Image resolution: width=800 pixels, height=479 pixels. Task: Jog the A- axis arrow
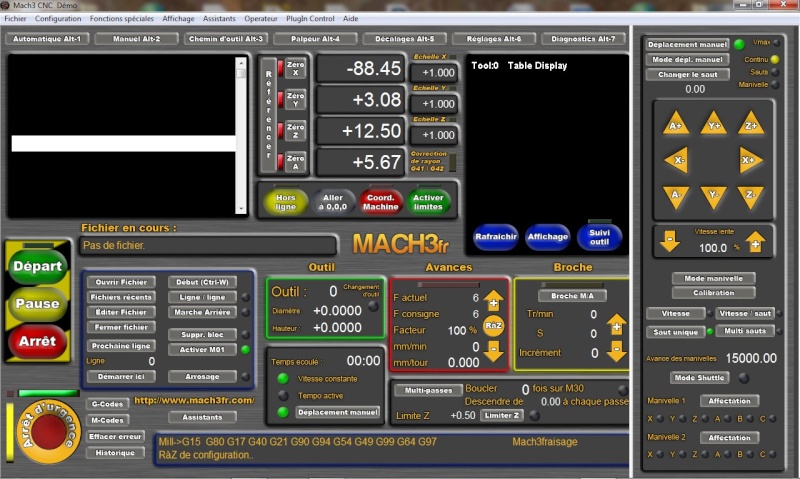point(676,197)
